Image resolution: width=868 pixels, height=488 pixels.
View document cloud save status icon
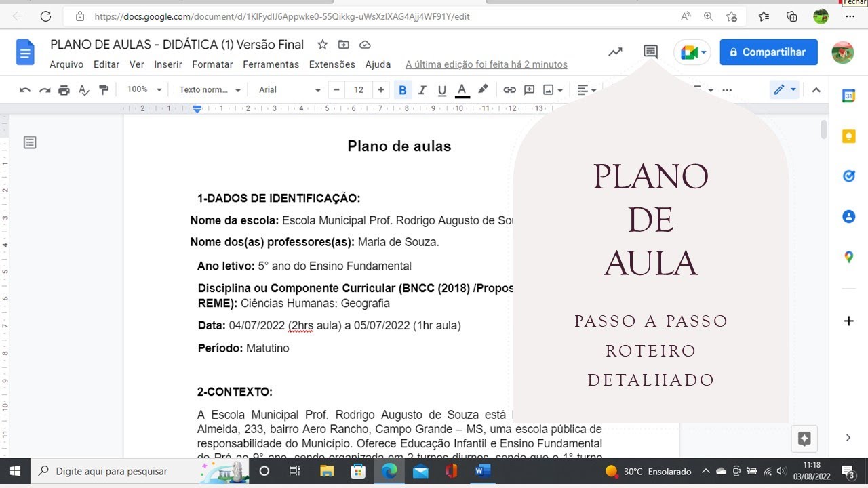[x=365, y=45]
